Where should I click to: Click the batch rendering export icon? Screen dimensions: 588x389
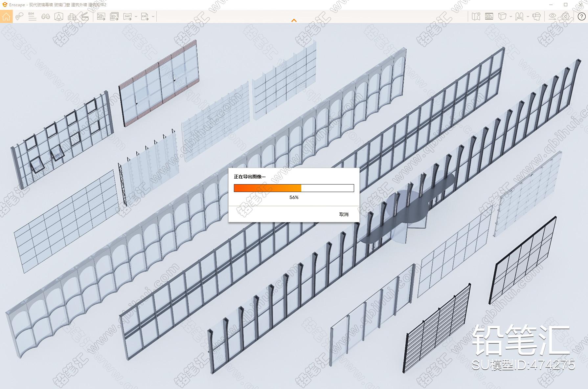[x=114, y=16]
